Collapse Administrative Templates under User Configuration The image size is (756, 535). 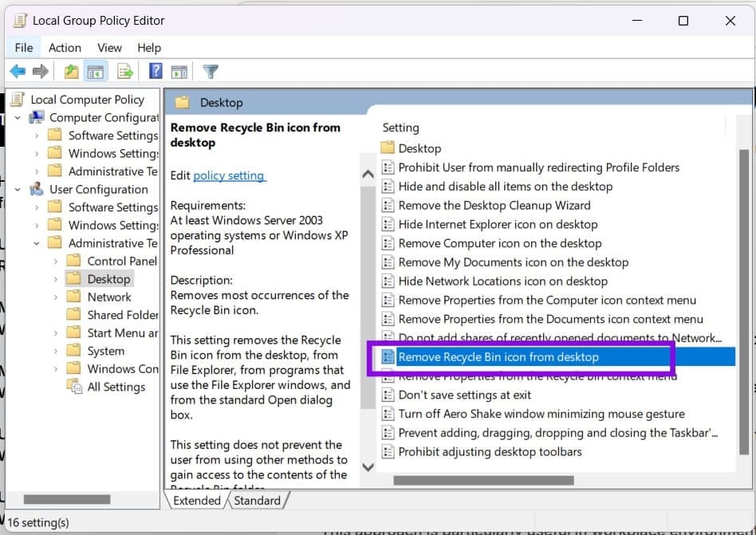point(37,243)
